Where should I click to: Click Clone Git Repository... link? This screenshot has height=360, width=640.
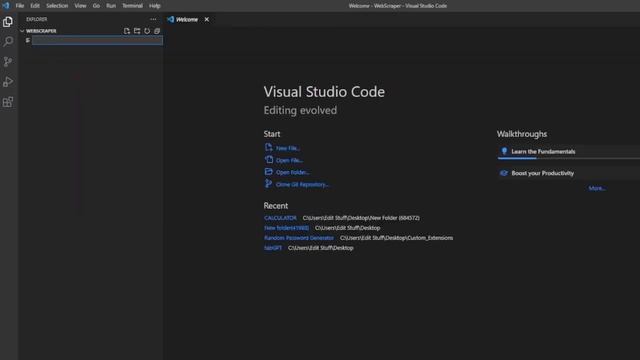pyautogui.click(x=302, y=184)
